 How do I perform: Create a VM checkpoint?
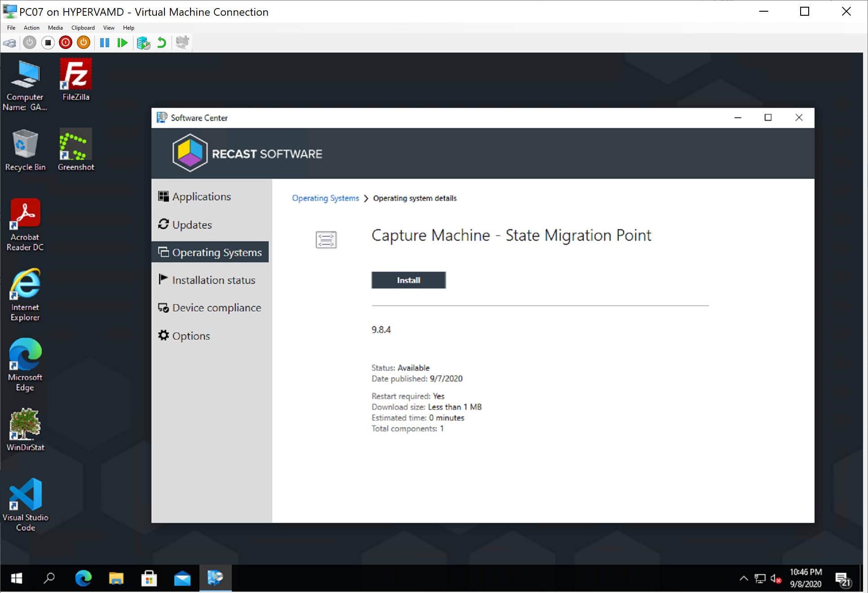pyautogui.click(x=143, y=43)
